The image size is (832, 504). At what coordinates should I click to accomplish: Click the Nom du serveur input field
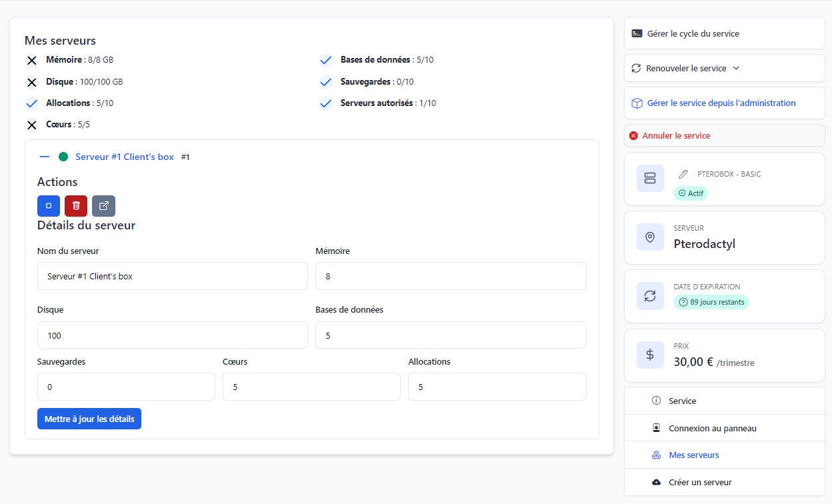click(172, 276)
